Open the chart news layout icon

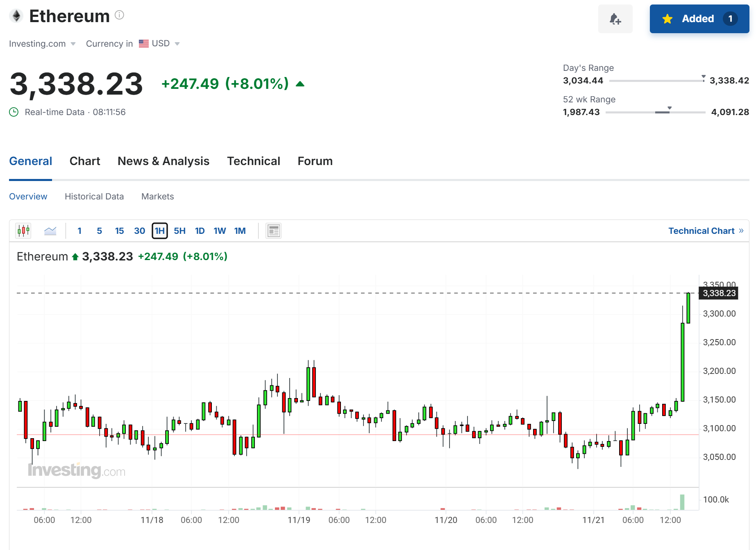point(273,231)
